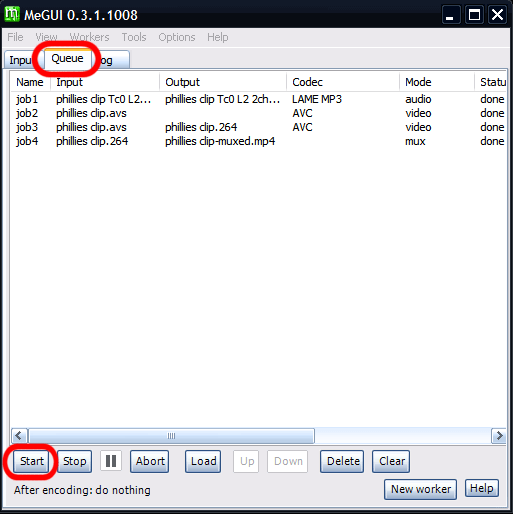Viewport: 513px width, 514px height.
Task: Move job Up in queue
Action: click(246, 461)
